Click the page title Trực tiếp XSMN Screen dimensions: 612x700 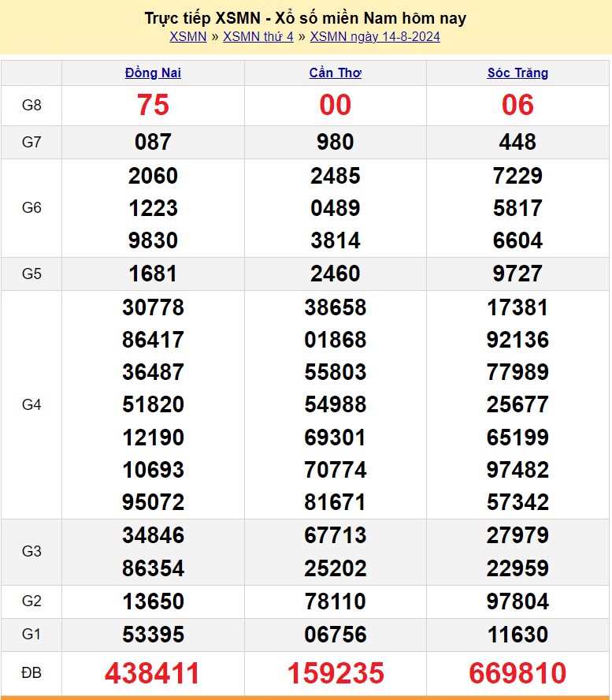pos(306,17)
